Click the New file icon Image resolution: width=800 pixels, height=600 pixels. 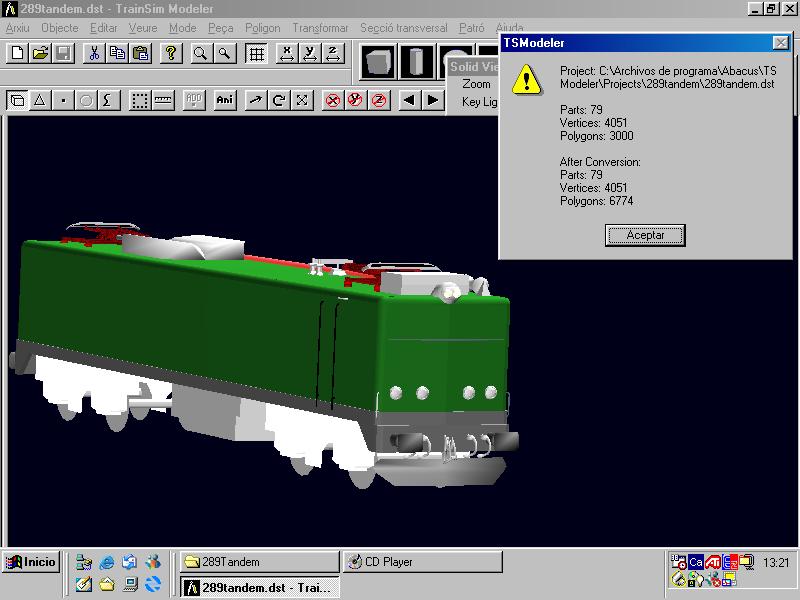click(x=17, y=54)
